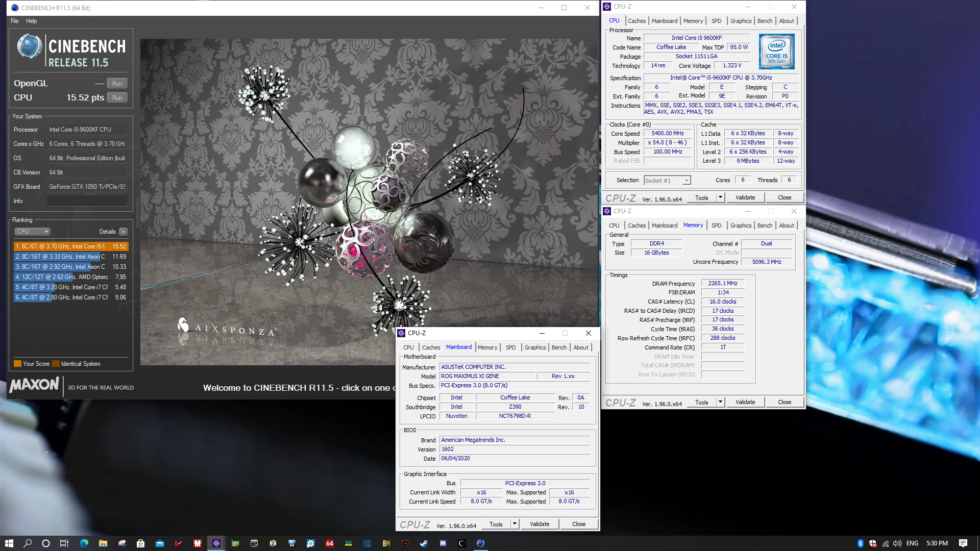Click the Info text field in Cinebench
Image resolution: width=980 pixels, height=551 pixels.
87,201
